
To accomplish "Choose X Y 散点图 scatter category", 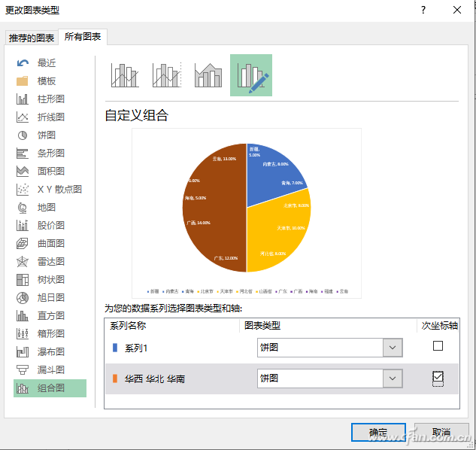I will [50, 190].
